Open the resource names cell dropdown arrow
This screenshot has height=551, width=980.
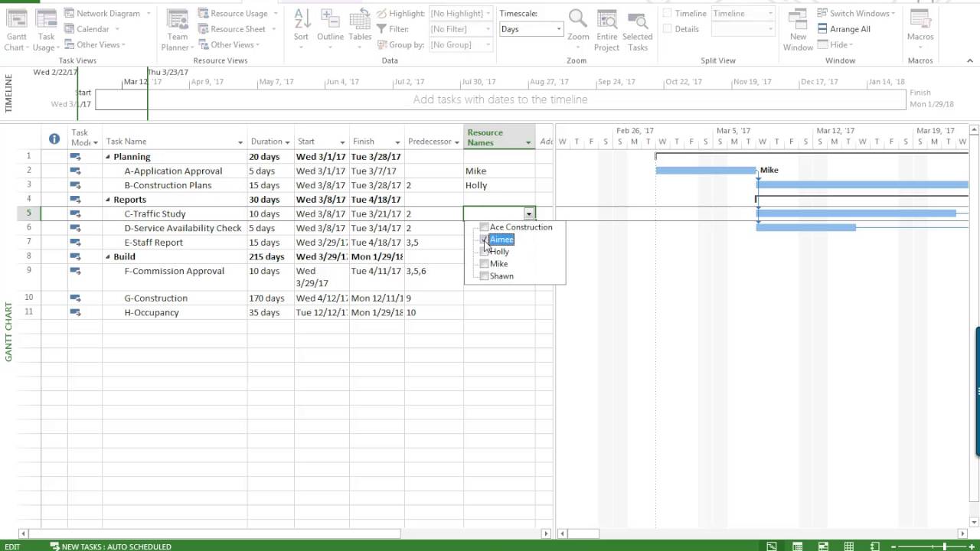coord(528,214)
